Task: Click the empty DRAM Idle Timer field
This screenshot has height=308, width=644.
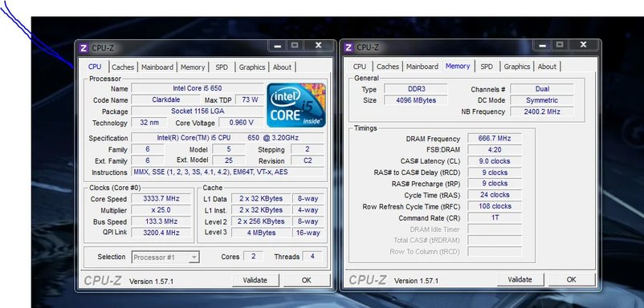Action: tap(495, 229)
